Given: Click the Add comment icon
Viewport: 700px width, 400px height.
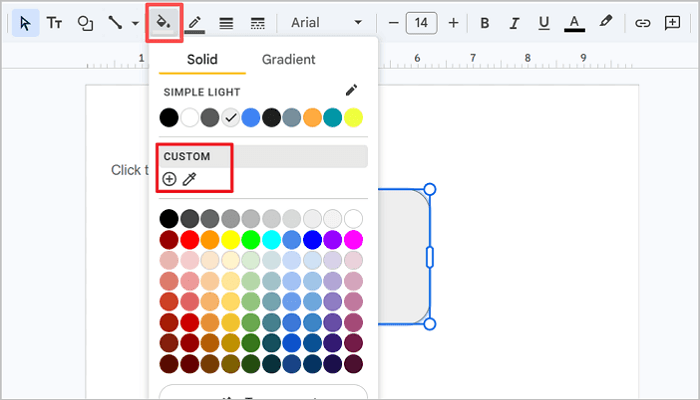Looking at the screenshot, I should (672, 23).
